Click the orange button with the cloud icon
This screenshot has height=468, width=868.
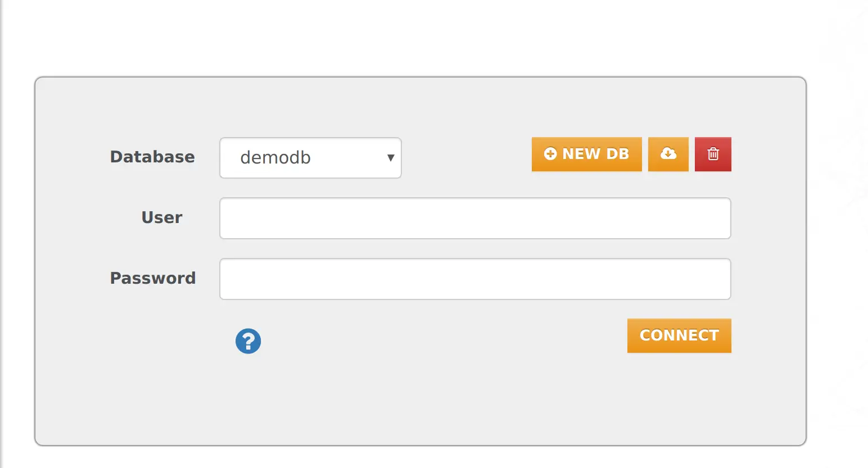click(668, 154)
